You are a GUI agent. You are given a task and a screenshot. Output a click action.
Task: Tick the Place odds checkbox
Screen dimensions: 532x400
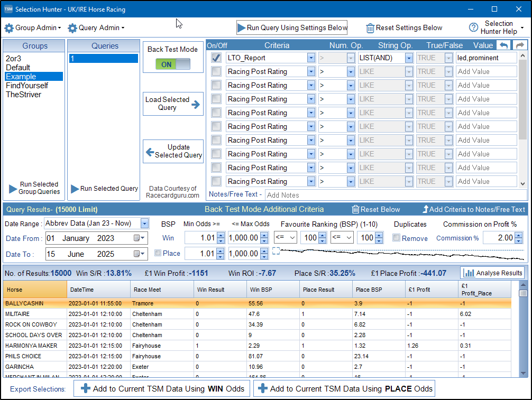[158, 253]
